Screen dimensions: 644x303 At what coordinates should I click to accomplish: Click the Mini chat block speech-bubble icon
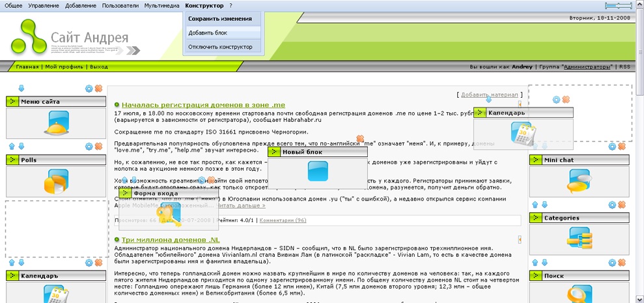coord(580,179)
